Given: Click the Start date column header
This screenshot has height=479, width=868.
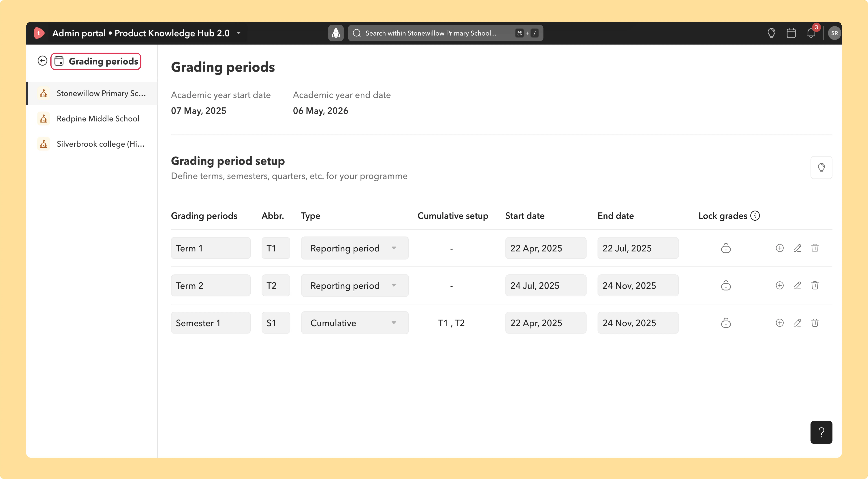Looking at the screenshot, I should [x=525, y=216].
